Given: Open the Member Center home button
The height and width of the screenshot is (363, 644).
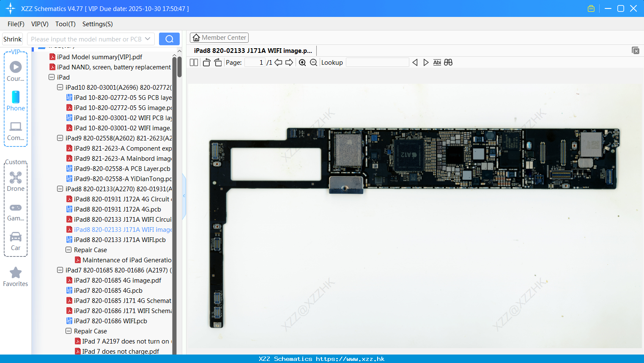Looking at the screenshot, I should click(219, 38).
